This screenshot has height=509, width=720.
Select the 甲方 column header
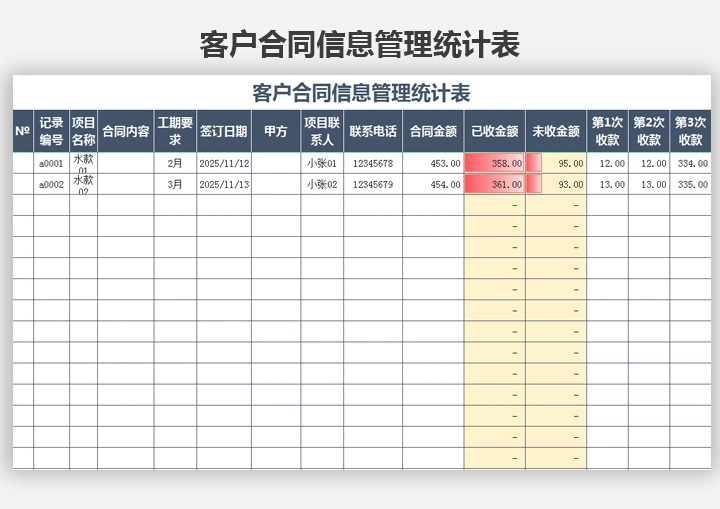275,131
